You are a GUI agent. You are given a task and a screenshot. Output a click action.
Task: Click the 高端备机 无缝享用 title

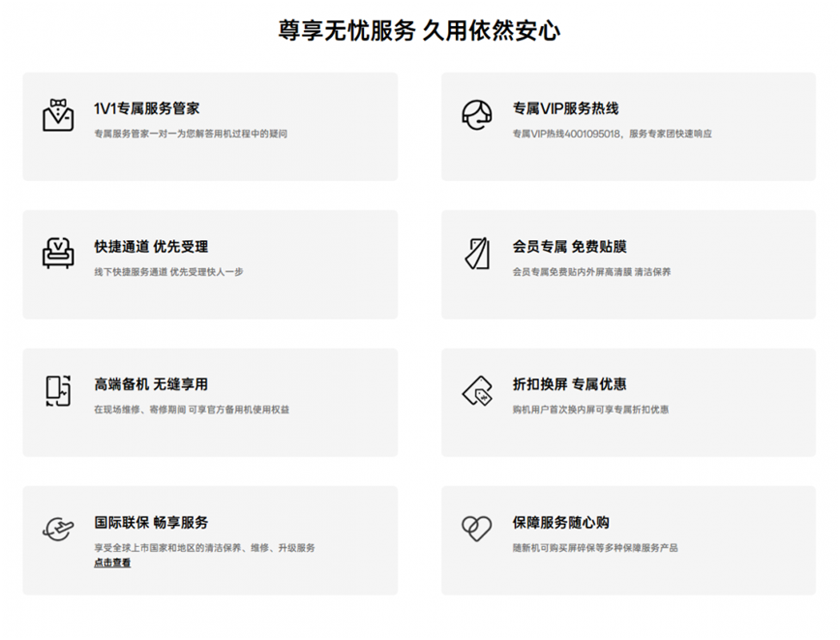pyautogui.click(x=151, y=384)
